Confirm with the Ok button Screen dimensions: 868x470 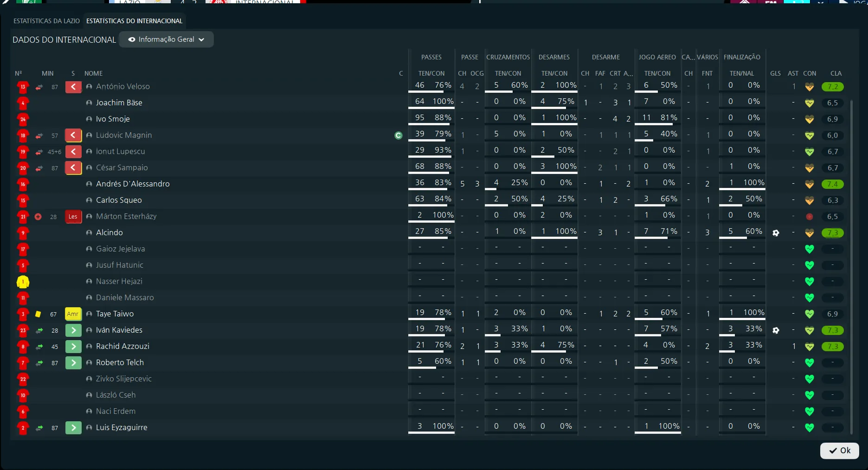[839, 451]
